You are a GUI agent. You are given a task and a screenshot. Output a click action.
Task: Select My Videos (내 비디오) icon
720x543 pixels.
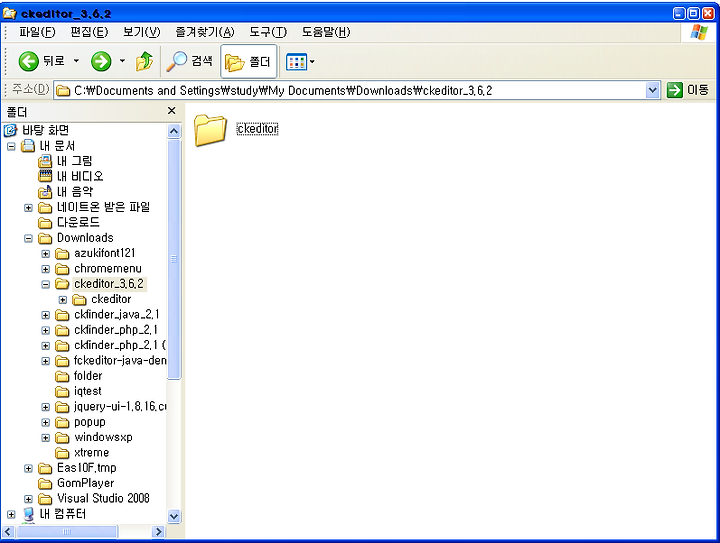coord(45,176)
